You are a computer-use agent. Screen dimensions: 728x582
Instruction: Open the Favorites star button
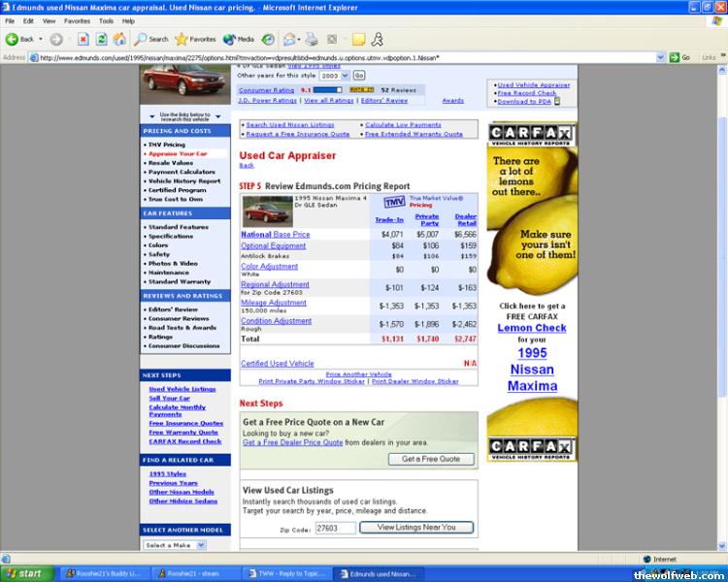[196, 39]
